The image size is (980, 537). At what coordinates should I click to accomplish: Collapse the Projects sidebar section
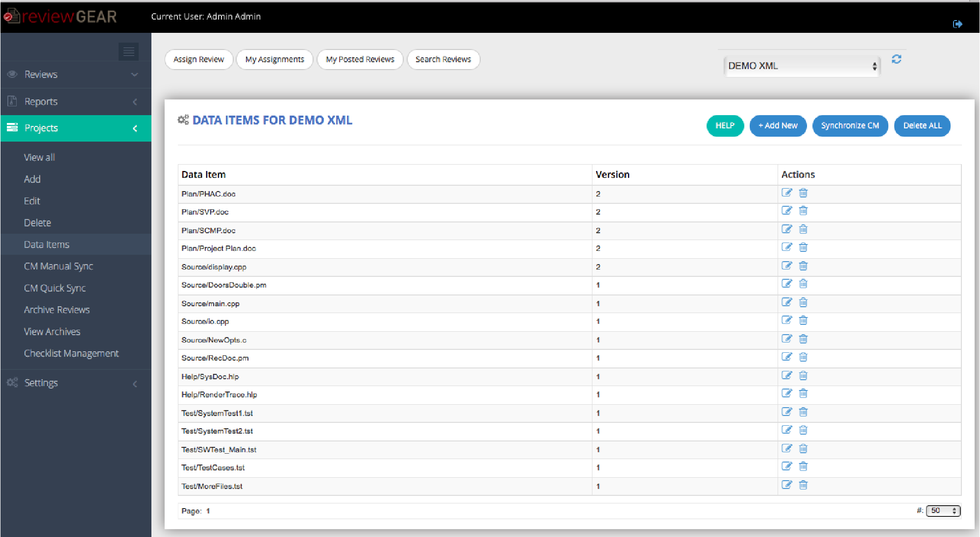(76, 128)
